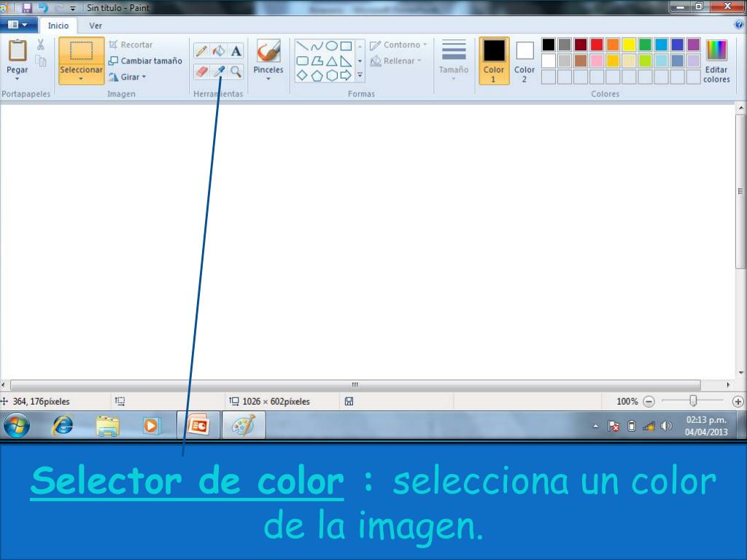Click the vertical scrollbar down arrow
The height and width of the screenshot is (560, 747).
click(x=741, y=373)
